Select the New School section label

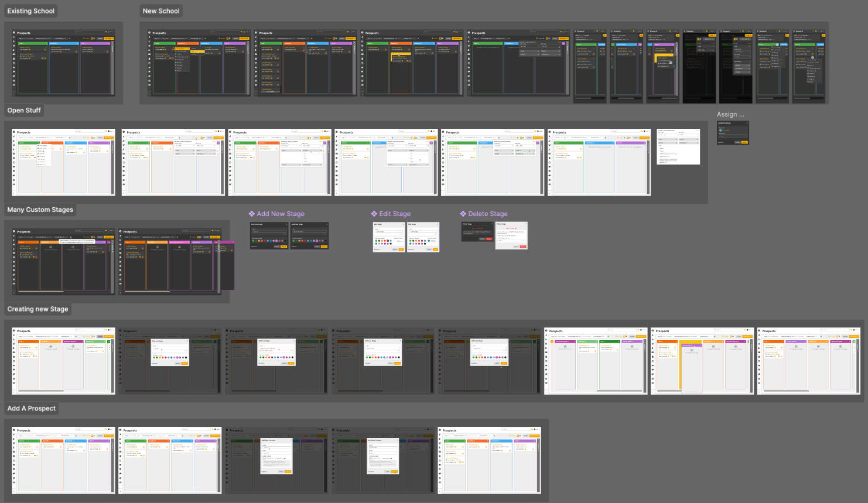click(161, 11)
